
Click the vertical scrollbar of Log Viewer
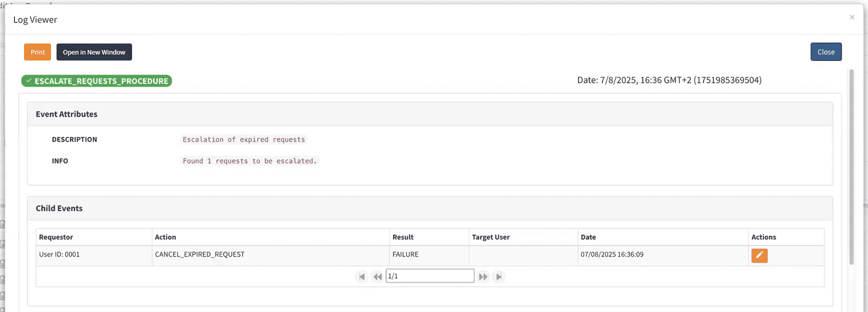[x=851, y=167]
